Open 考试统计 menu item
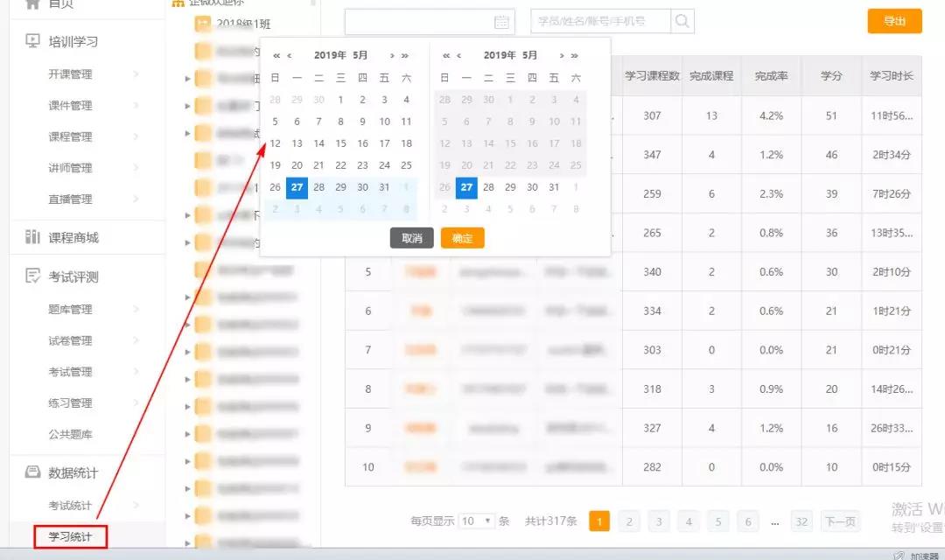The height and width of the screenshot is (560, 945). click(x=70, y=506)
